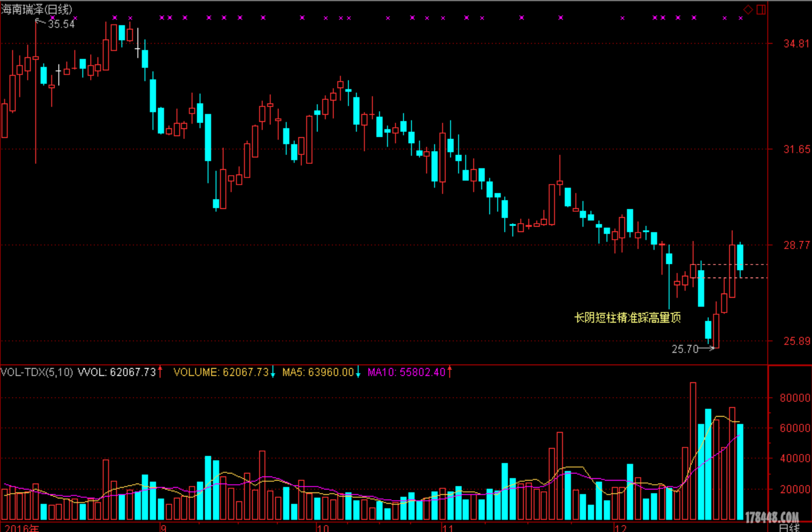Viewport: 812px width, 532px height.
Task: Jump to month 12 on the date axis
Action: [620, 527]
